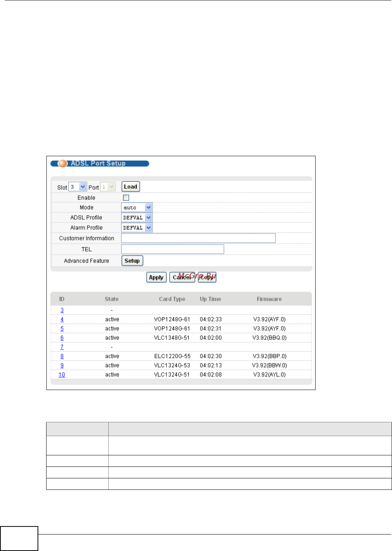The image size is (392, 551).
Task: Open slot ID 6 link
Action: tap(62, 338)
